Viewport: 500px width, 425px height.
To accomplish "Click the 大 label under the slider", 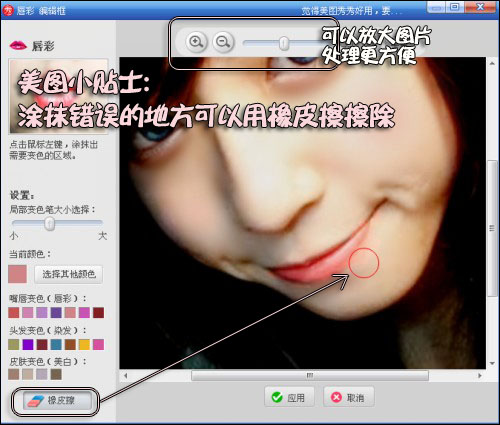I will 102,236.
